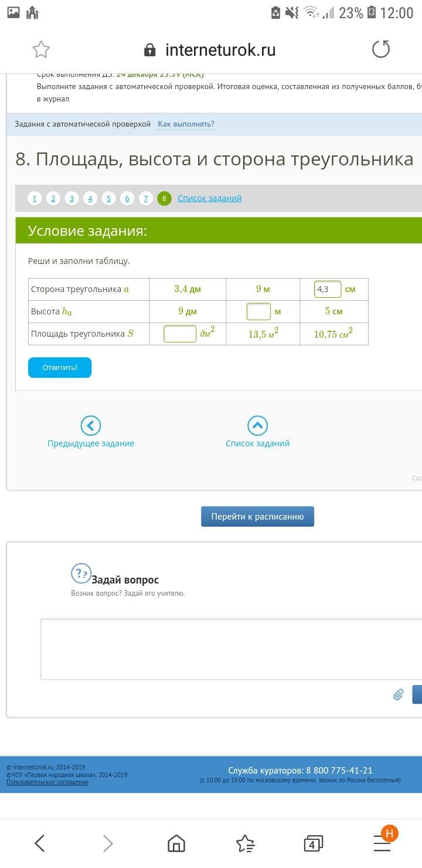Image resolution: width=422 pixels, height=868 pixels.
Task: Open the browser hamburger menu
Action: click(382, 843)
